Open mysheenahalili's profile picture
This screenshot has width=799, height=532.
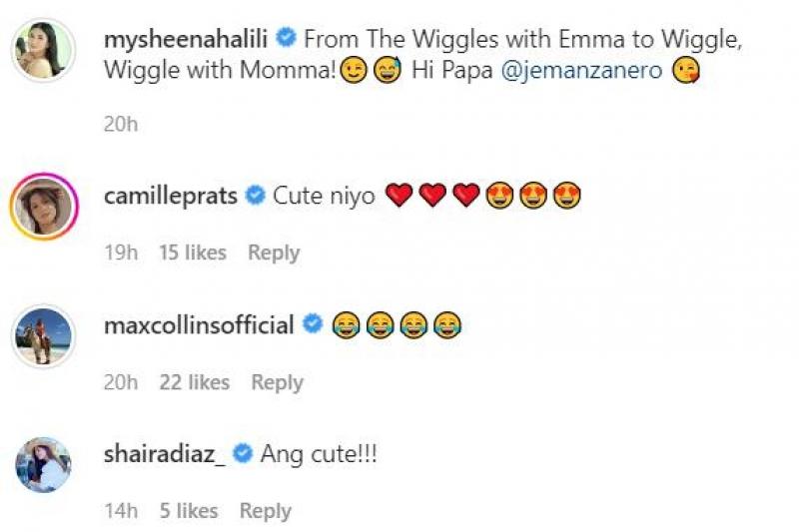tap(43, 49)
